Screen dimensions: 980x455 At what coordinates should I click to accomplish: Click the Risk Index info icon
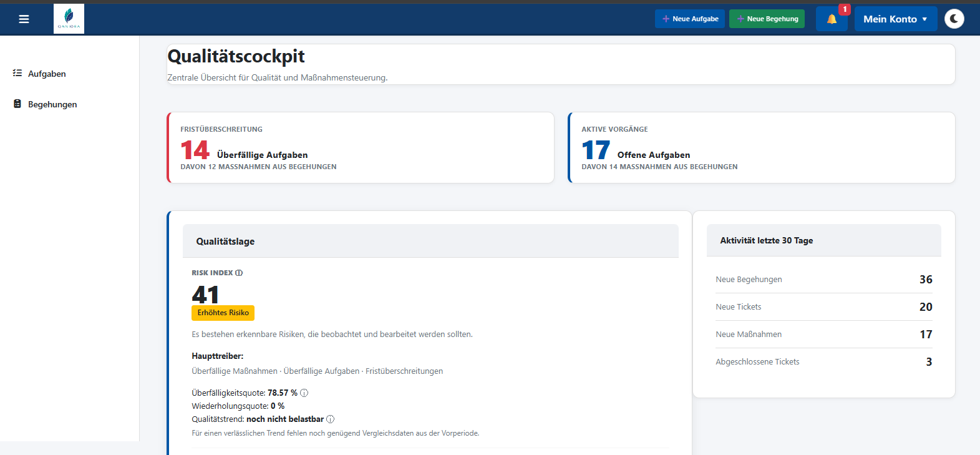tap(239, 273)
